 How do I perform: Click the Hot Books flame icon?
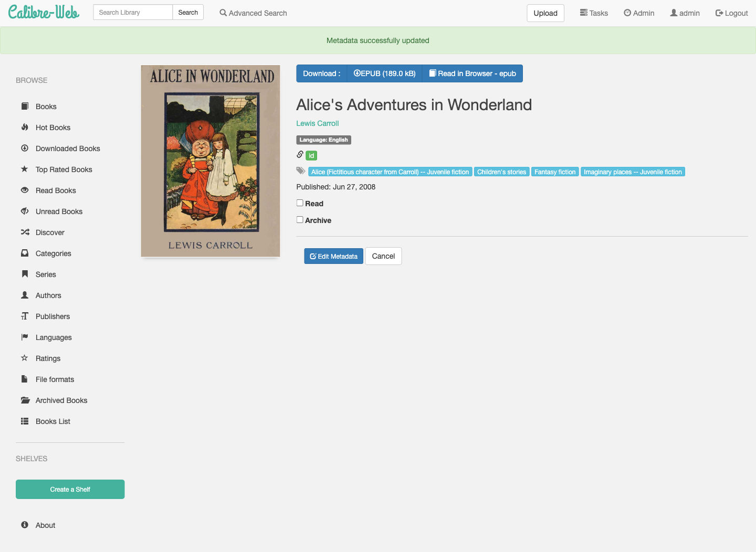pos(25,127)
